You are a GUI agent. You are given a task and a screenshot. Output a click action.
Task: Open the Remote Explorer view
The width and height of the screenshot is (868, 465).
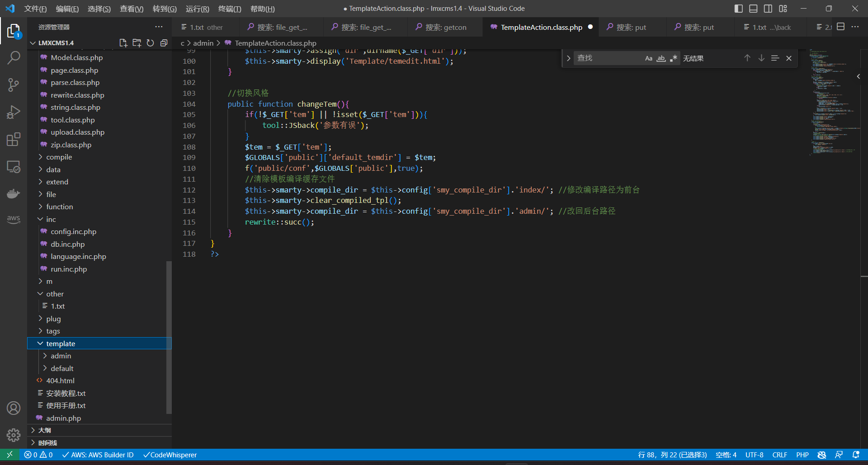[x=14, y=167]
